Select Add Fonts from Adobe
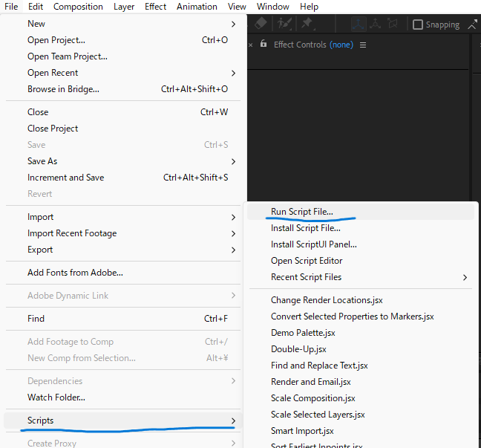481x448 pixels. 75,273
